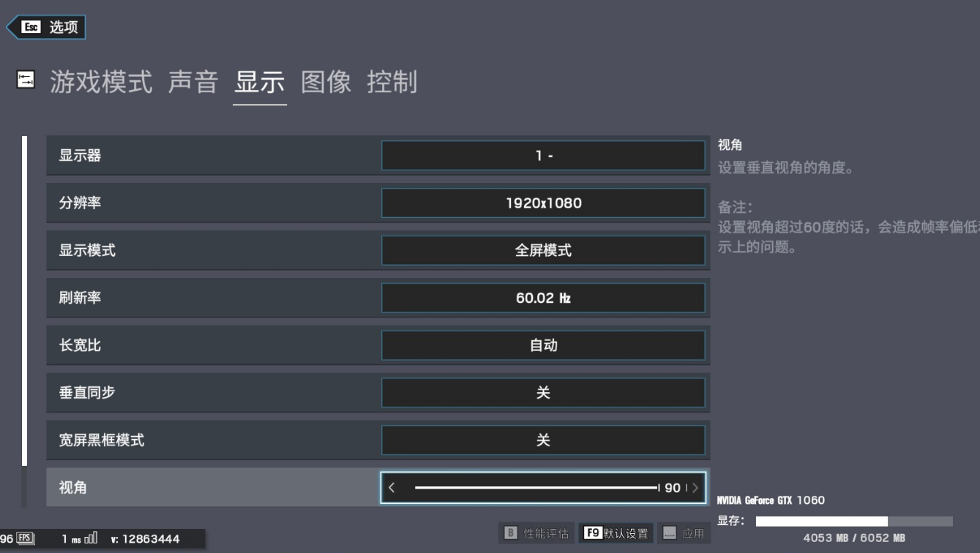This screenshot has height=553, width=980.
Task: Switch to the 图像 tab
Action: pyautogui.click(x=326, y=82)
